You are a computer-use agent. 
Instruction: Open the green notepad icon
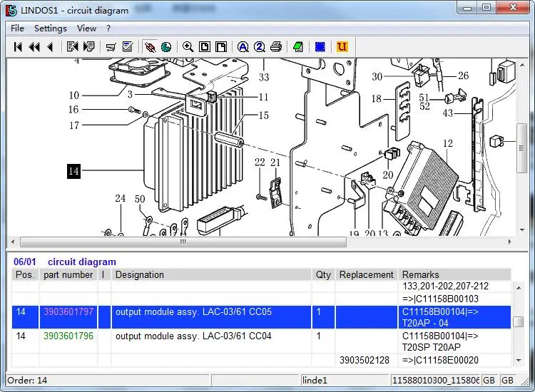tap(298, 47)
